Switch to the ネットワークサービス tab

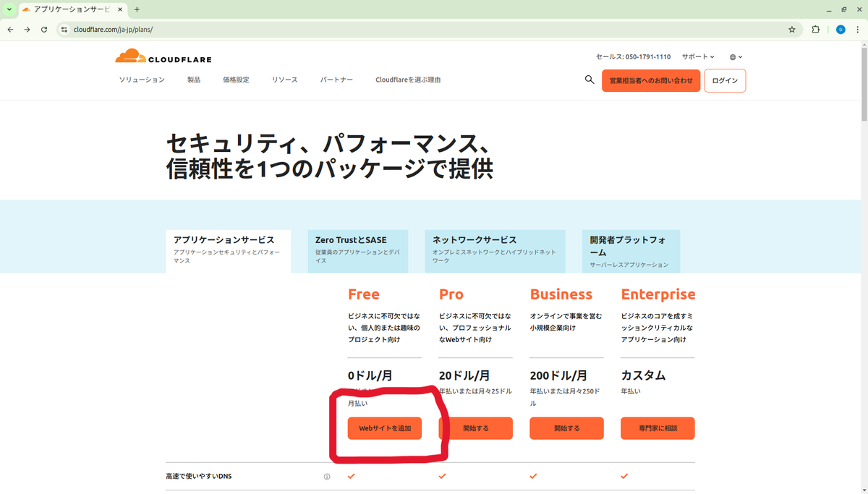click(x=495, y=251)
